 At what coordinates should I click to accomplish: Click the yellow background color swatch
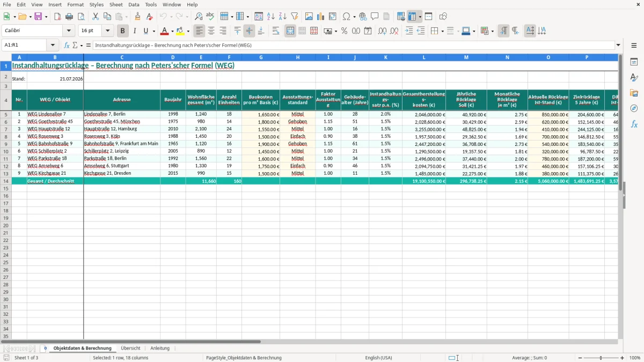point(180,31)
